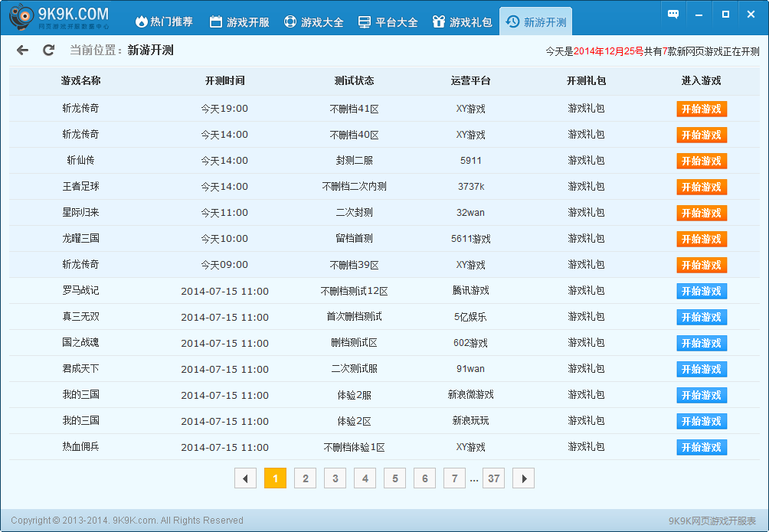The image size is (769, 532).
Task: Start 我的三国 on 新浪玩玩 platform
Action: [702, 421]
